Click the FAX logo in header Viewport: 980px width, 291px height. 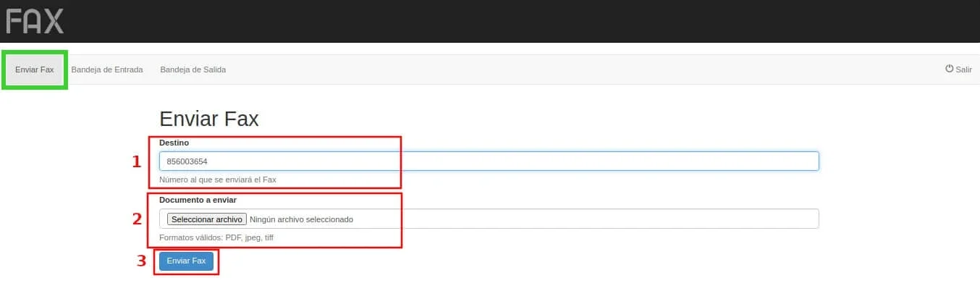(35, 21)
